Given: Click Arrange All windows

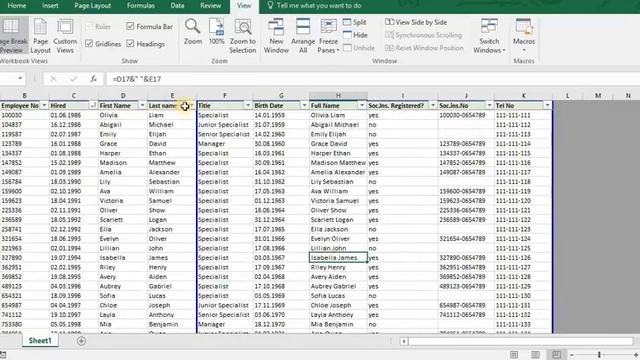Looking at the screenshot, I should tap(303, 36).
